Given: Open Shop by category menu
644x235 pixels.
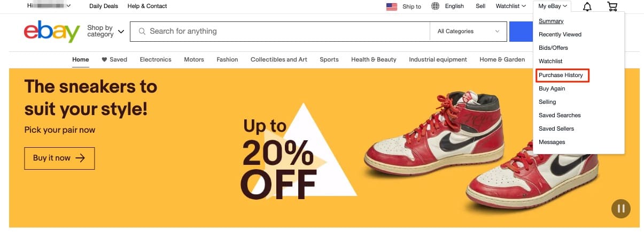Looking at the screenshot, I should [105, 32].
